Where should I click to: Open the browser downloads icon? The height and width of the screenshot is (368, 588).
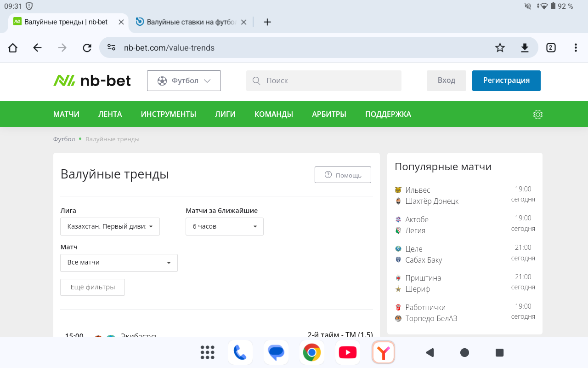(x=525, y=48)
